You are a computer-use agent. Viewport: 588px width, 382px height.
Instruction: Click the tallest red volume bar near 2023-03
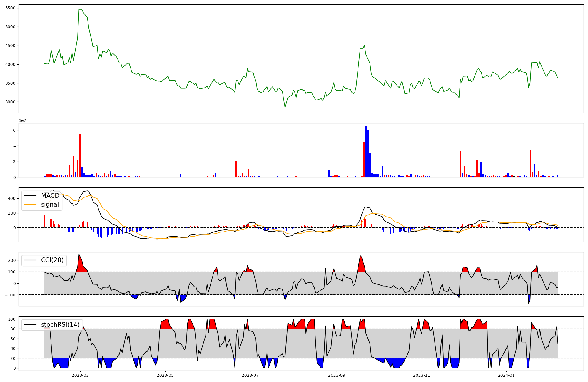(x=80, y=156)
